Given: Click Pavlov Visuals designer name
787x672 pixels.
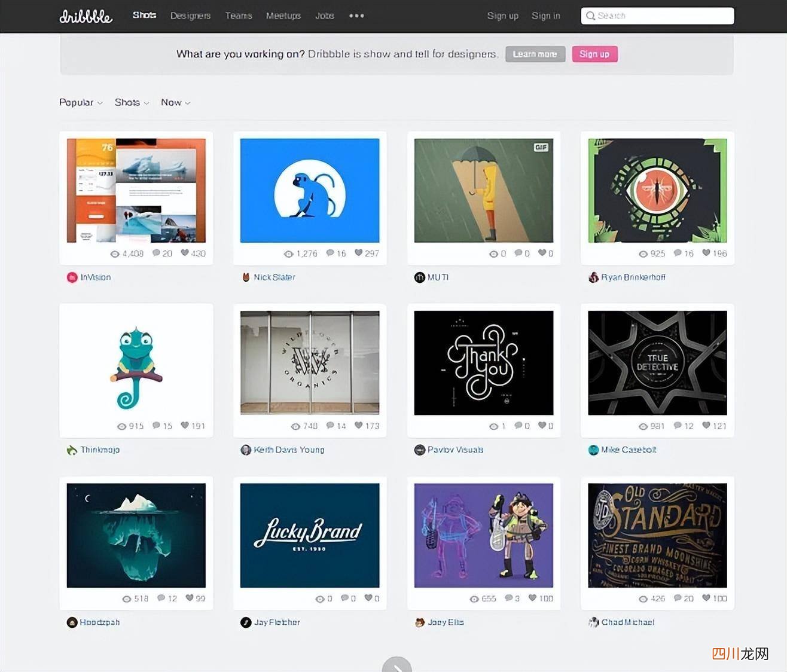Looking at the screenshot, I should pyautogui.click(x=455, y=450).
